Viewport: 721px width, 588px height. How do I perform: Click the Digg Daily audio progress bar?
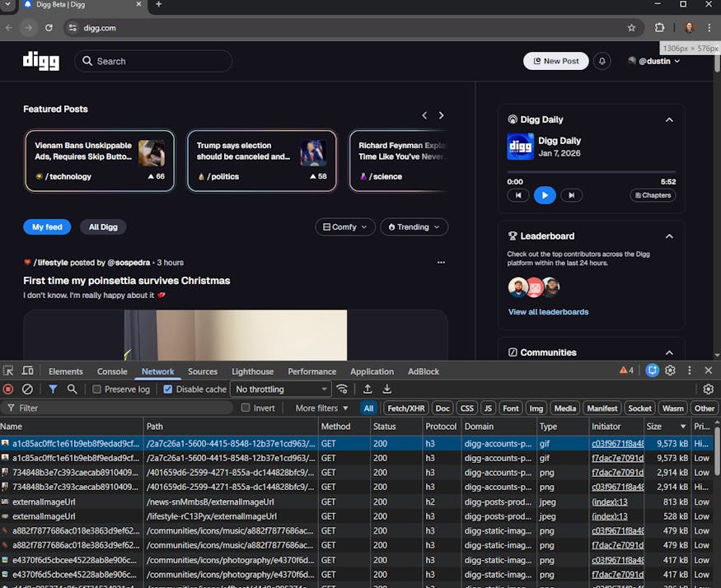click(x=591, y=172)
